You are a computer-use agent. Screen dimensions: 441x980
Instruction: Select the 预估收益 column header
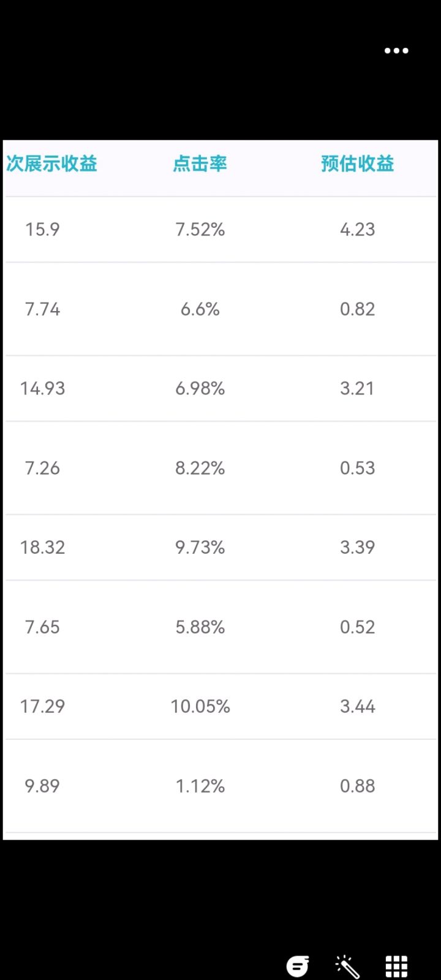[x=358, y=164]
